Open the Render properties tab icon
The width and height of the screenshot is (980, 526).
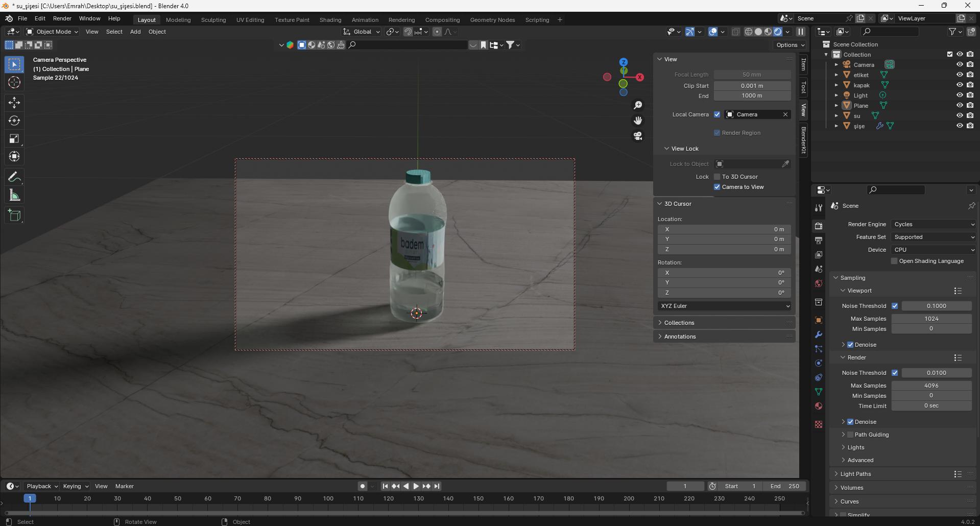tap(819, 226)
